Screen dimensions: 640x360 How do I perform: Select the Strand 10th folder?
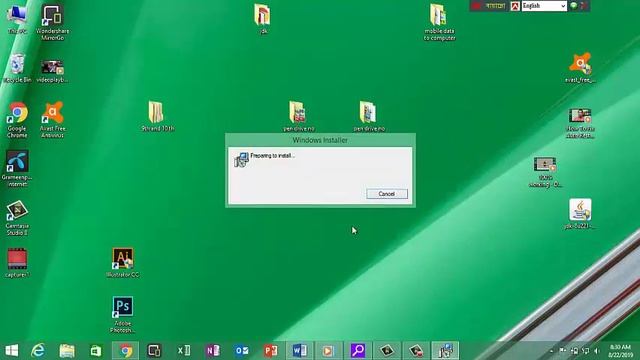click(158, 116)
